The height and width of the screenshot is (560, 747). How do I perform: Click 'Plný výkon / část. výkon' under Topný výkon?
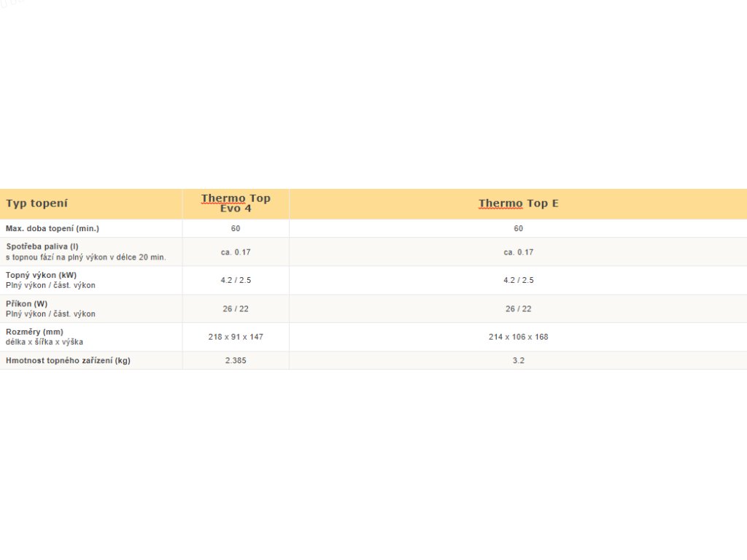[x=50, y=285]
